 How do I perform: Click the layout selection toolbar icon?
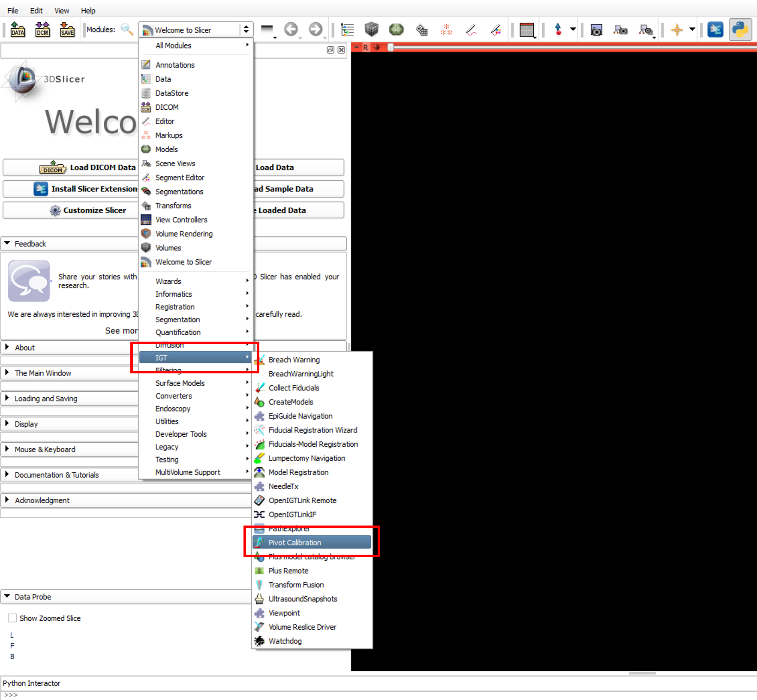tap(527, 30)
